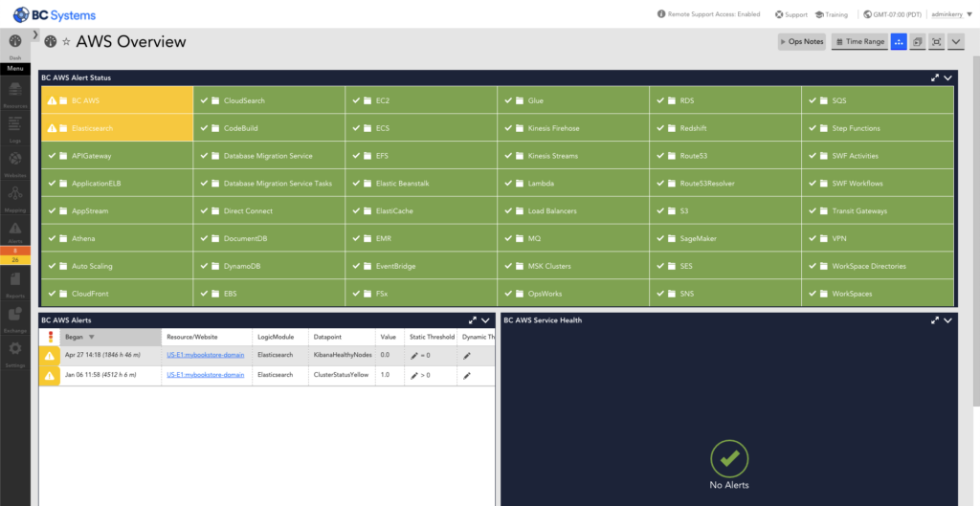Select the SQS status tile

tap(878, 99)
